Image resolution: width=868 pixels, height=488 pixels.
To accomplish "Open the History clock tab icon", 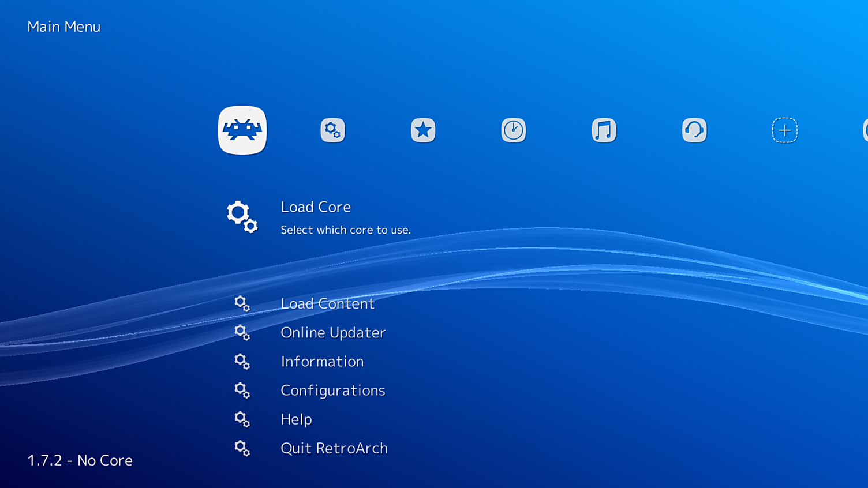I will 513,130.
